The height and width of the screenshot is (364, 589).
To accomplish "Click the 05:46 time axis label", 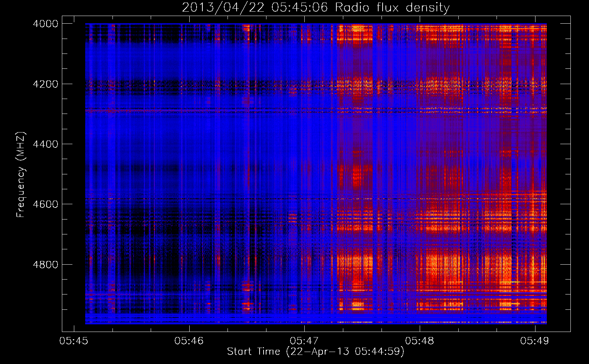I will point(189,341).
